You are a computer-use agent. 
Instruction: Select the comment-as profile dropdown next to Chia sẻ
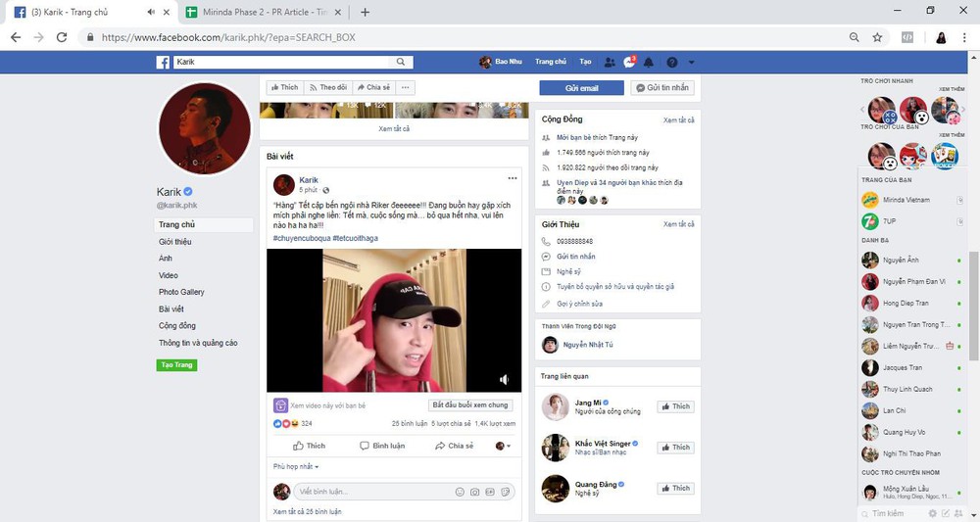coord(503,446)
